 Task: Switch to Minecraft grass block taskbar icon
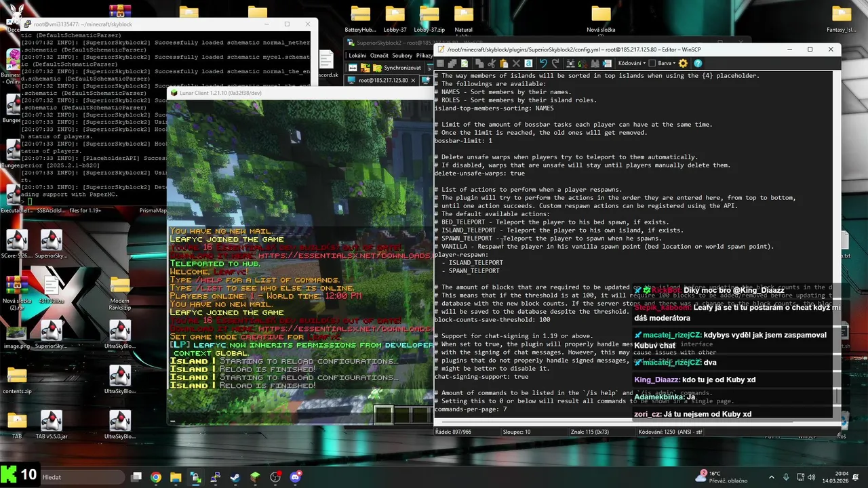pos(256,477)
